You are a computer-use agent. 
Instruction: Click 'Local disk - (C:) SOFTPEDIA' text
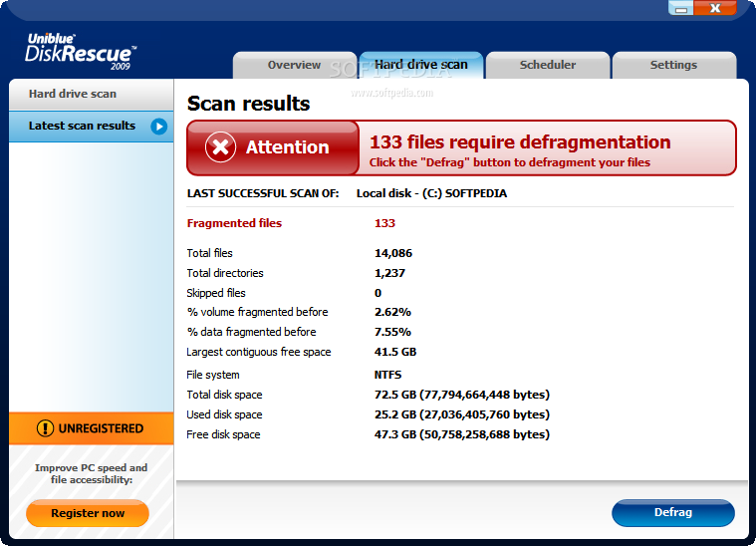click(431, 193)
